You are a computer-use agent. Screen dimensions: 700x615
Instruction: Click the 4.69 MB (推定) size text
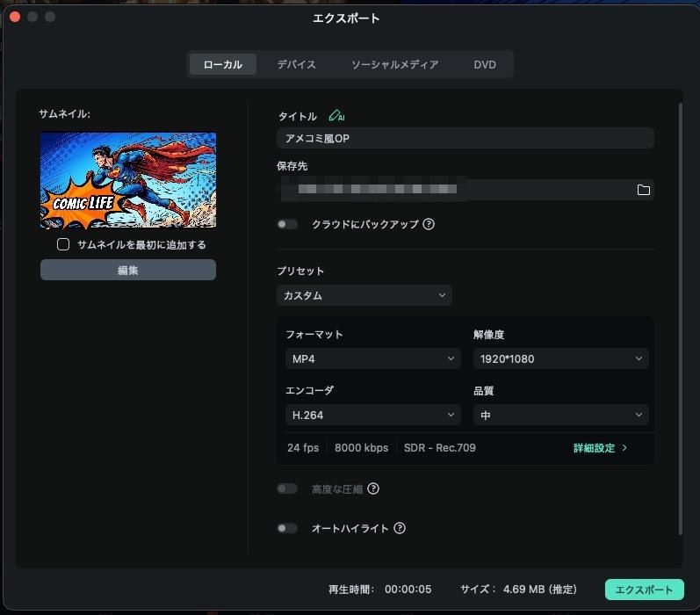540,590
